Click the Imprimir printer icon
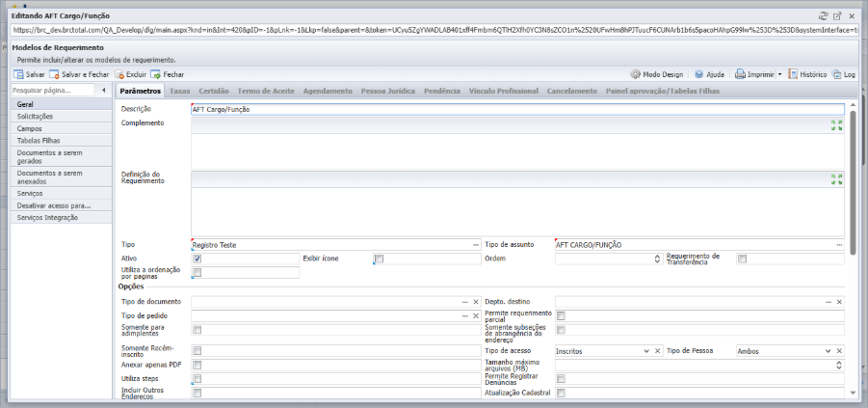 pos(740,74)
